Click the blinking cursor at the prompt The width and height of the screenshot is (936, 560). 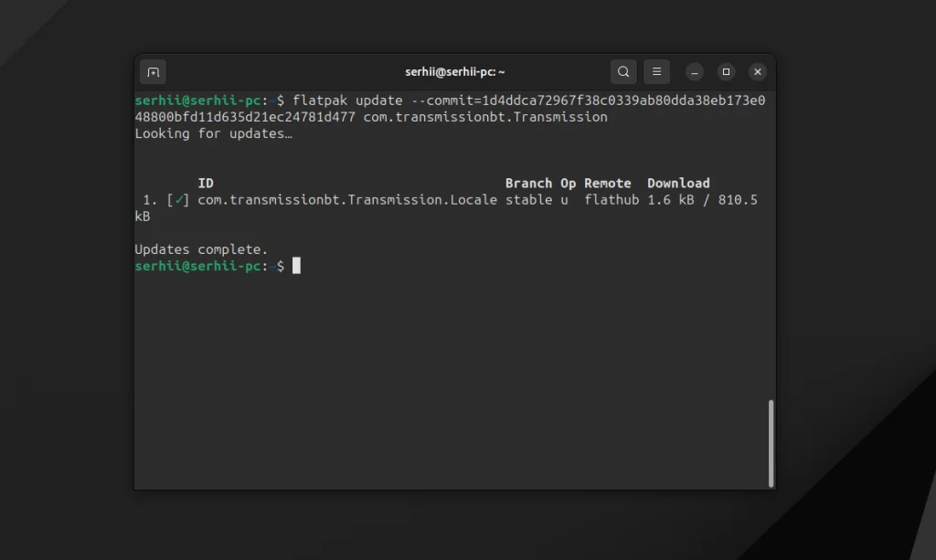296,266
